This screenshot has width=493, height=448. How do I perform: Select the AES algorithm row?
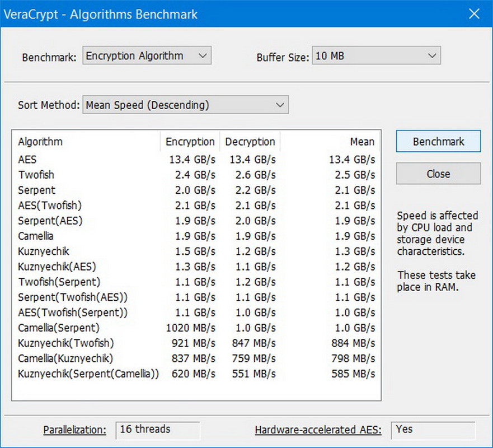point(196,160)
